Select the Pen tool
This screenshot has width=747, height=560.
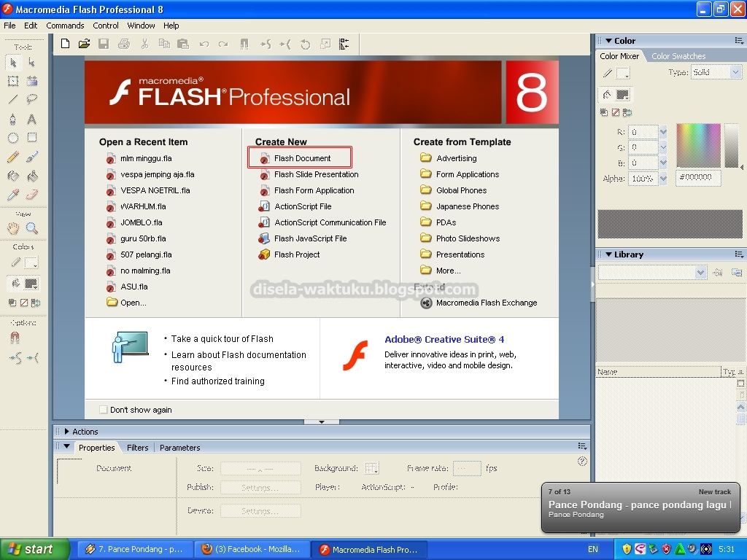pyautogui.click(x=13, y=119)
